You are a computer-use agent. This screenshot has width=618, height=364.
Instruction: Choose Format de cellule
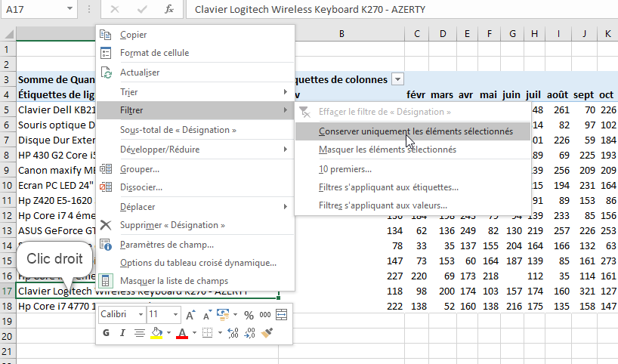195,53
